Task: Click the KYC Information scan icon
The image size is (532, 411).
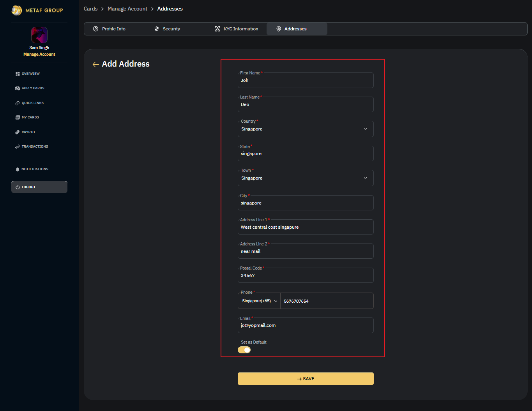Action: pyautogui.click(x=217, y=29)
